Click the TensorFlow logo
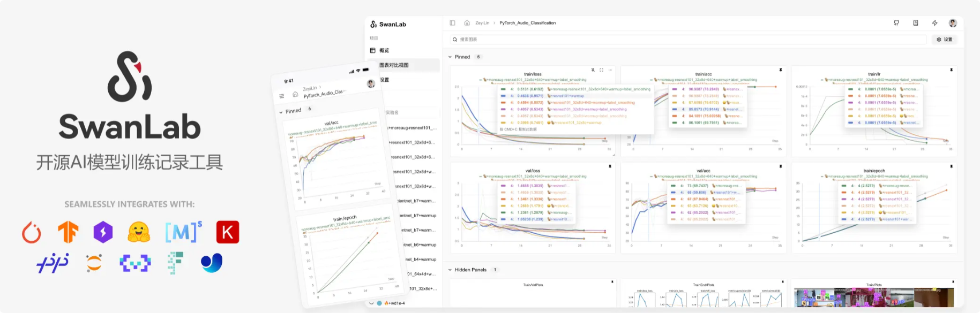 [x=68, y=232]
